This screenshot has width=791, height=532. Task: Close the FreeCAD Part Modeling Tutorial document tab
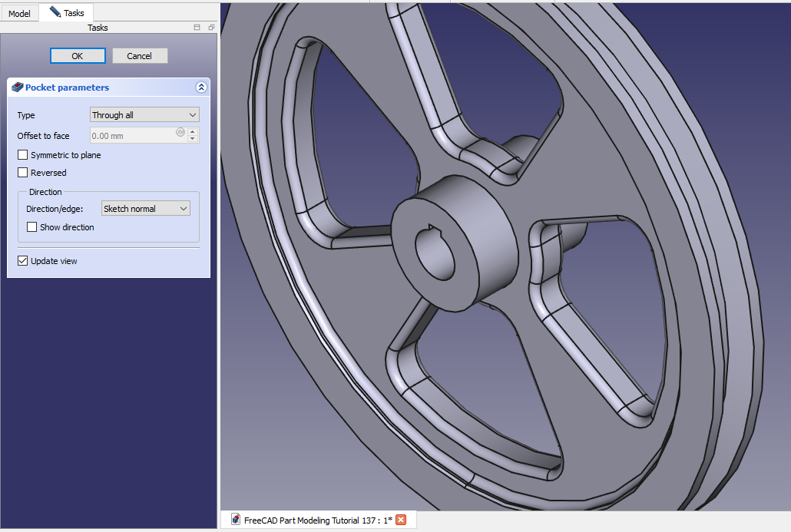(x=401, y=520)
